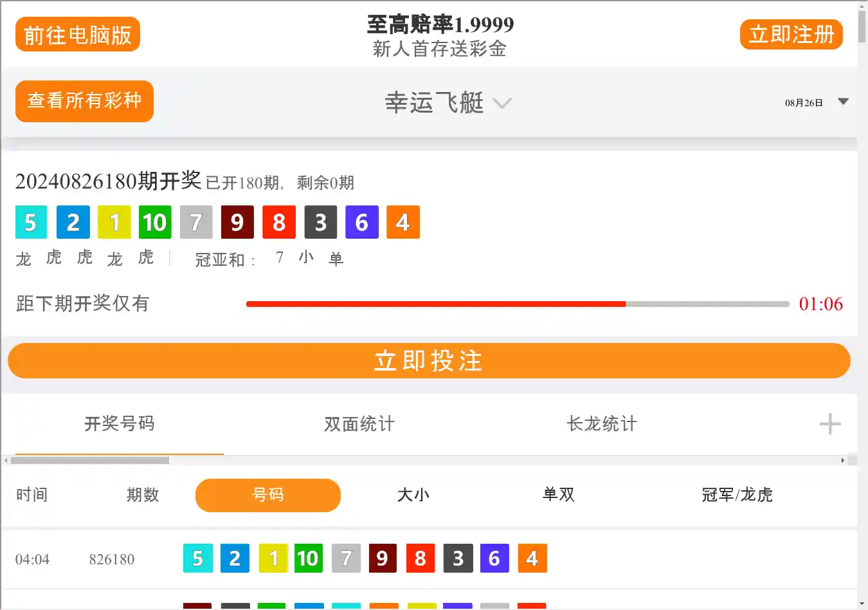Click the purple number 6 ball in row 826180
This screenshot has height=610, width=868.
pos(494,559)
